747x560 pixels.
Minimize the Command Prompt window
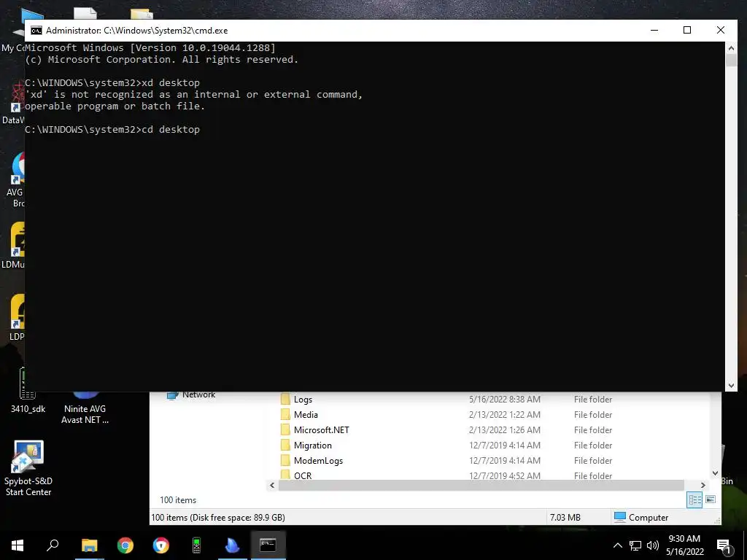tap(654, 30)
